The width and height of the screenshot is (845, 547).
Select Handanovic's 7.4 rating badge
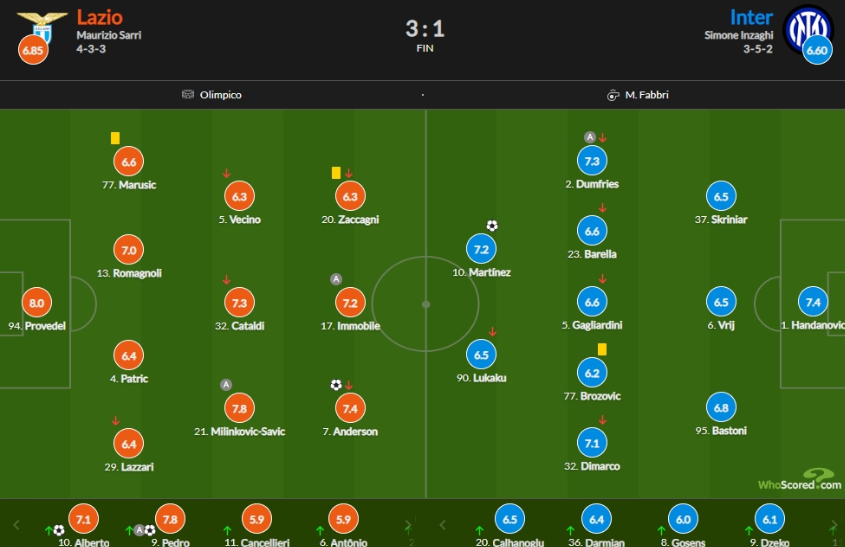click(x=813, y=302)
